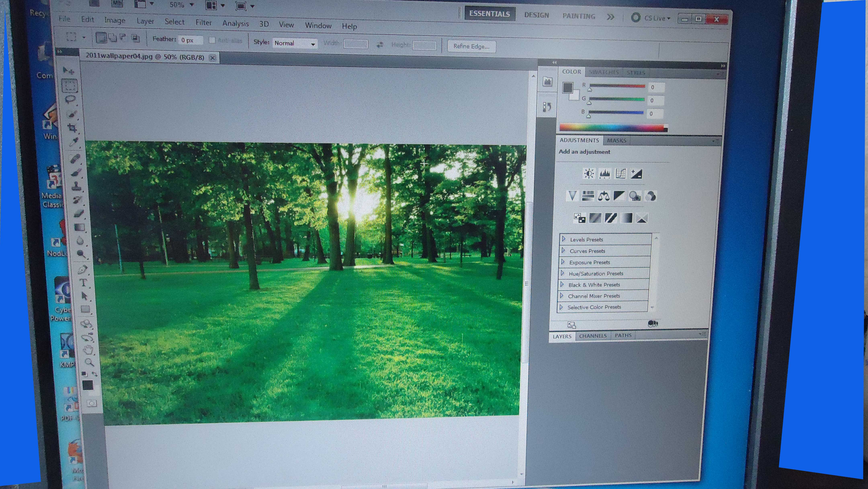Switch to the Channels tab
868x489 pixels.
593,336
